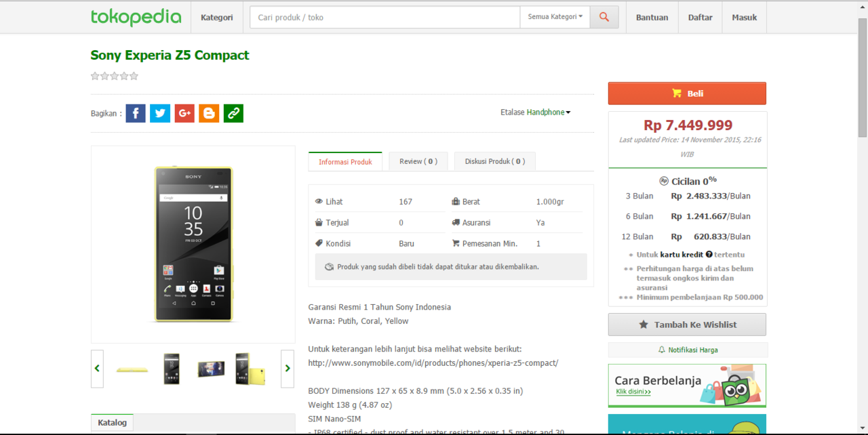Share product via Twitter icon
Screen dimensions: 868x435
pyautogui.click(x=160, y=113)
